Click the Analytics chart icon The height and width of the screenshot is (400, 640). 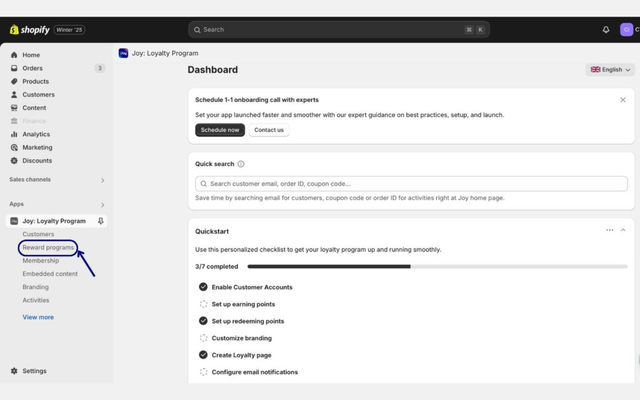tap(14, 134)
